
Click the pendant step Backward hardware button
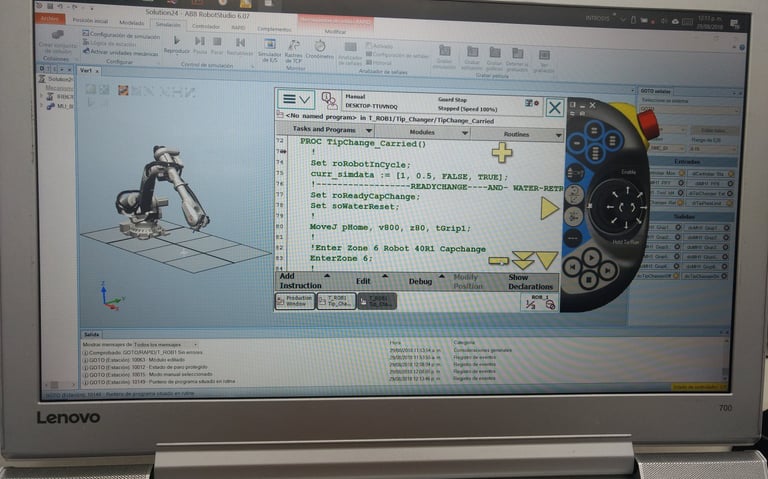click(x=572, y=267)
